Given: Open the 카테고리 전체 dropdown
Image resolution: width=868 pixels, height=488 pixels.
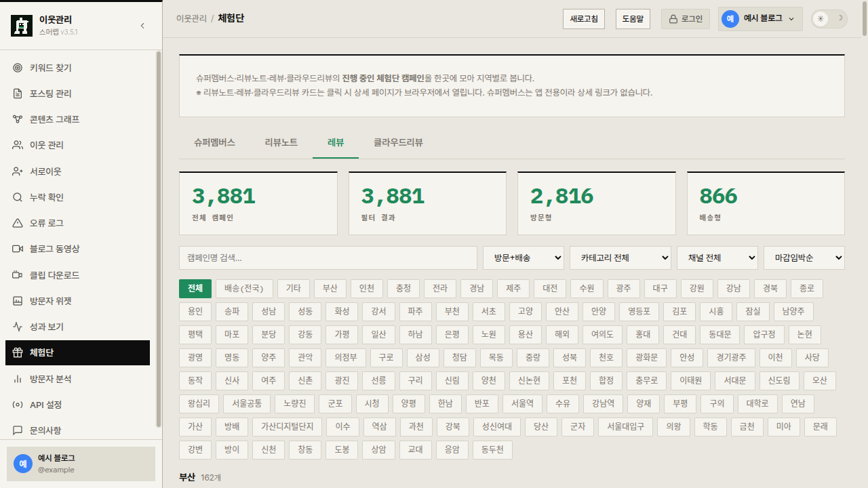Looking at the screenshot, I should pos(620,258).
